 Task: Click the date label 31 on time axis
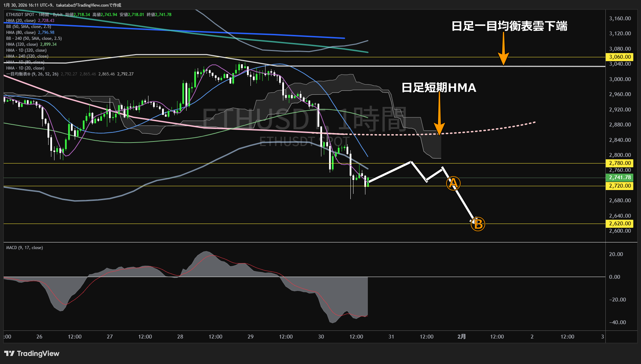(391, 337)
